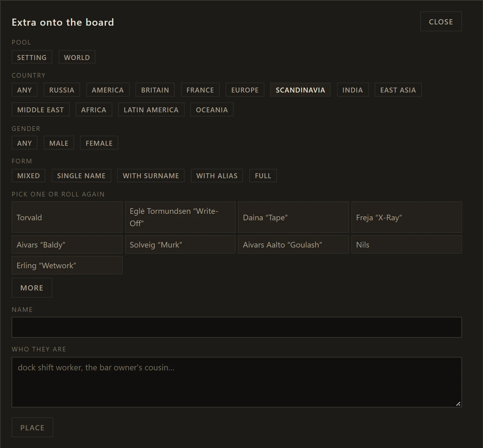
Task: Set name form to FULL
Action: [x=263, y=175]
